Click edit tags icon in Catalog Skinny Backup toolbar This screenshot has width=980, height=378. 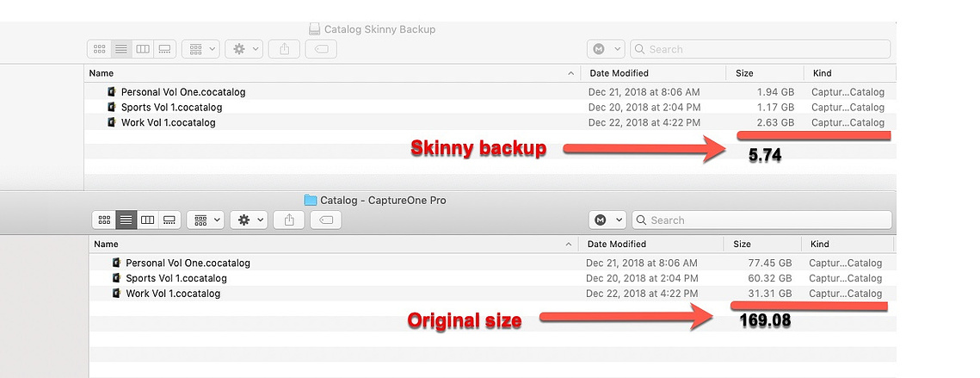coord(321,49)
